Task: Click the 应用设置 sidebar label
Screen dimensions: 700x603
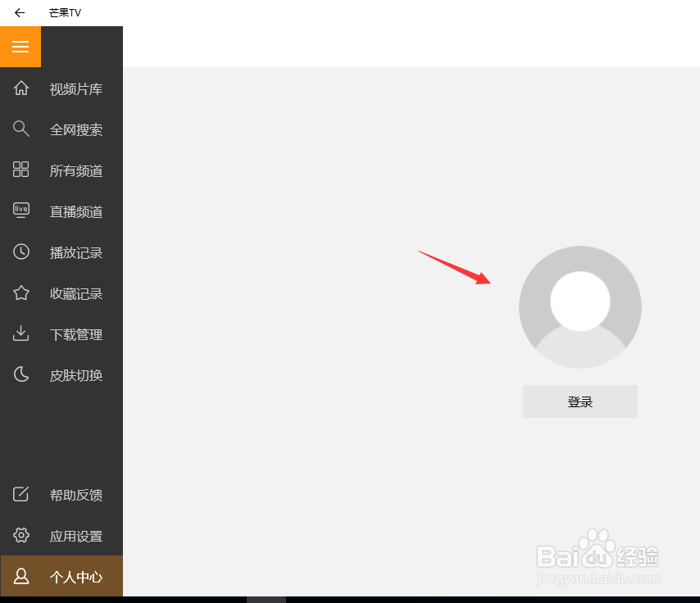Action: click(75, 535)
